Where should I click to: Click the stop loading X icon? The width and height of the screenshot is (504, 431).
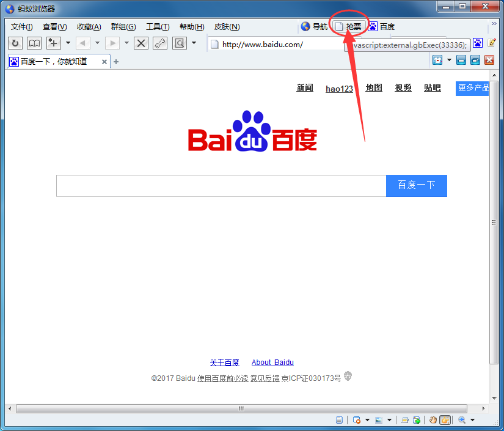[x=141, y=43]
